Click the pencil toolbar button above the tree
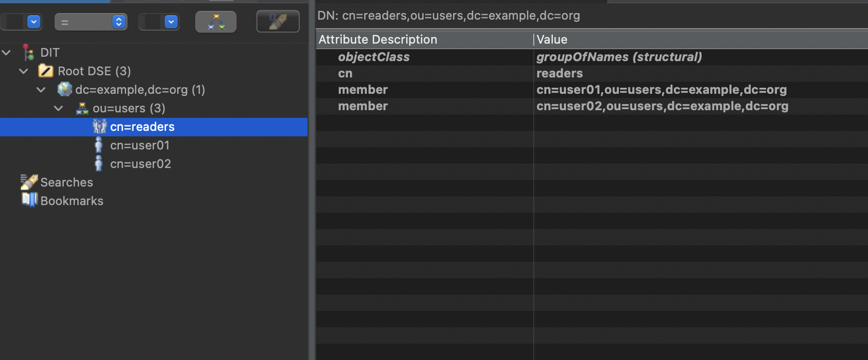 coord(278,22)
